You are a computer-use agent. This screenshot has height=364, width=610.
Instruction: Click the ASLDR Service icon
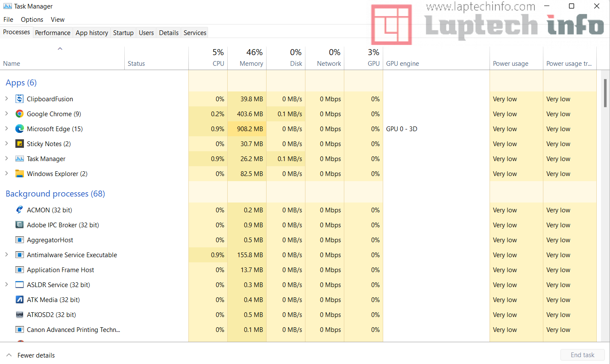click(x=20, y=285)
